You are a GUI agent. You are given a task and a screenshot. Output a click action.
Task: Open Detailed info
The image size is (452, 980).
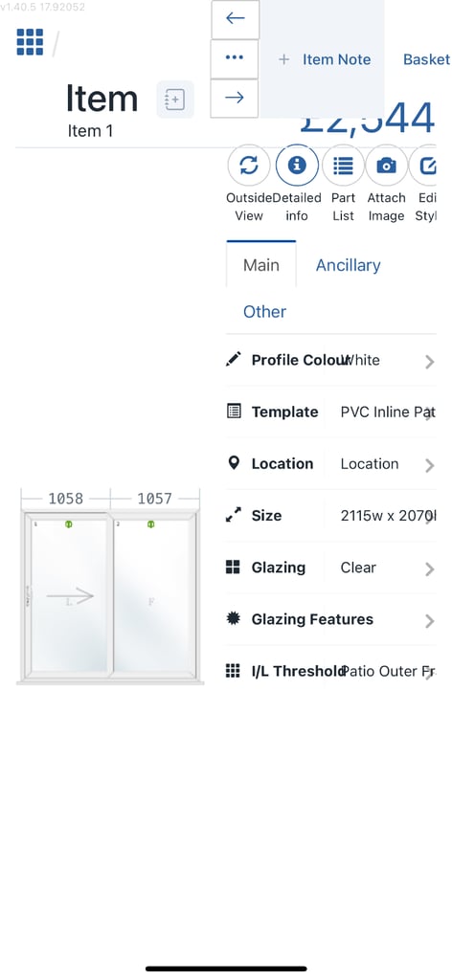(x=297, y=166)
